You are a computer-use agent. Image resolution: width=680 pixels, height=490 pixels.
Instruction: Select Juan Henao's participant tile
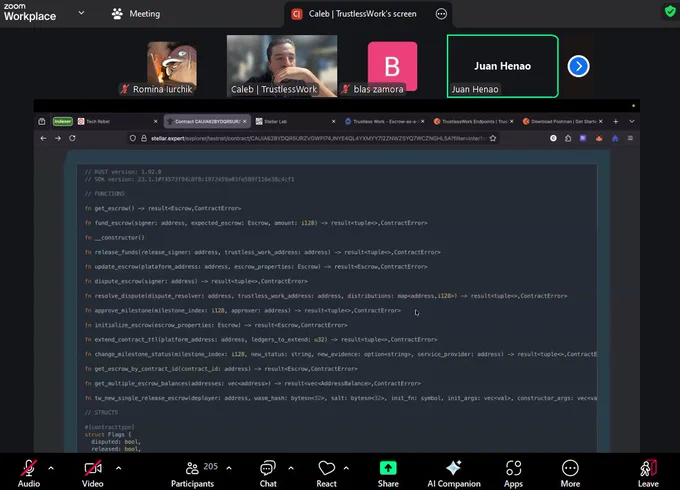(x=503, y=66)
